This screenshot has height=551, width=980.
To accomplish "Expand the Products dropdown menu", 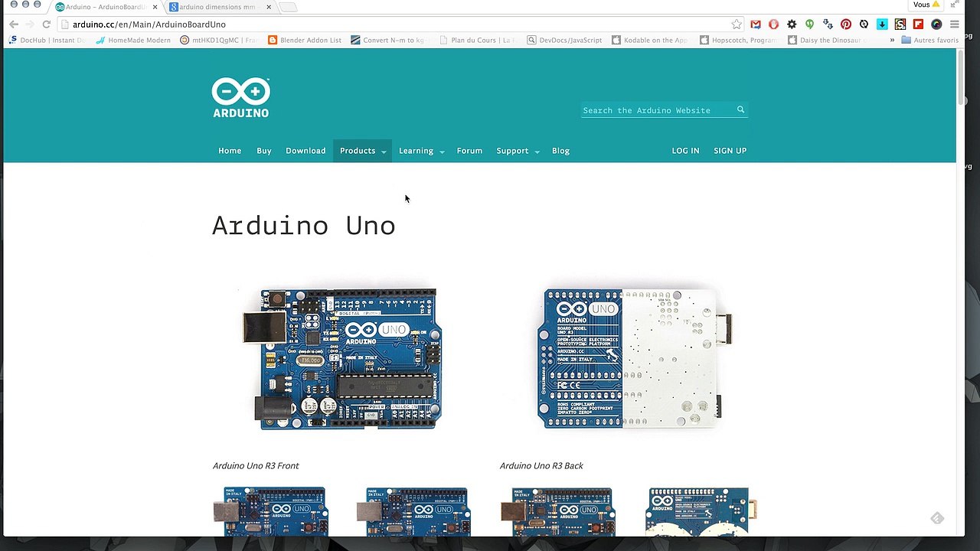I will click(363, 151).
